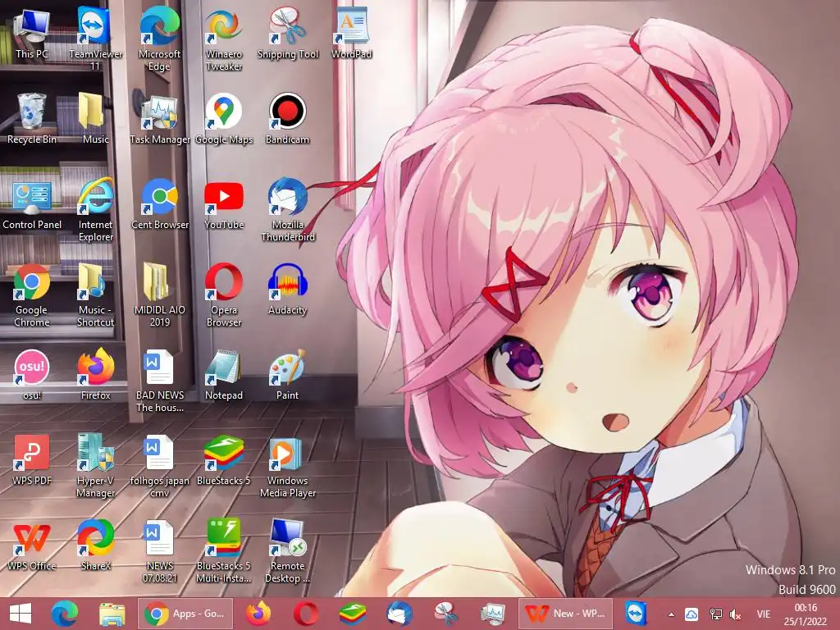The width and height of the screenshot is (840, 630).
Task: Select the Opera Browser desktop shortcut
Action: coord(223,294)
